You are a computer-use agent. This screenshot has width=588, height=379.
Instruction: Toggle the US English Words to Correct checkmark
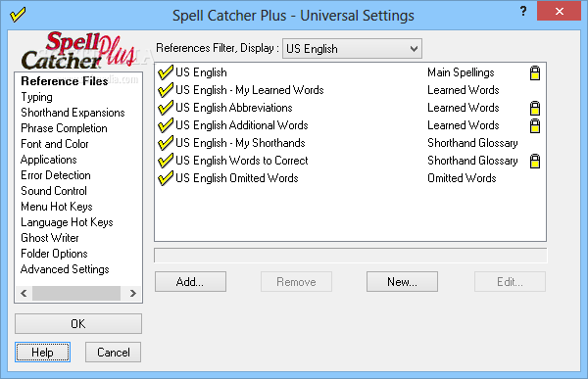(x=166, y=160)
